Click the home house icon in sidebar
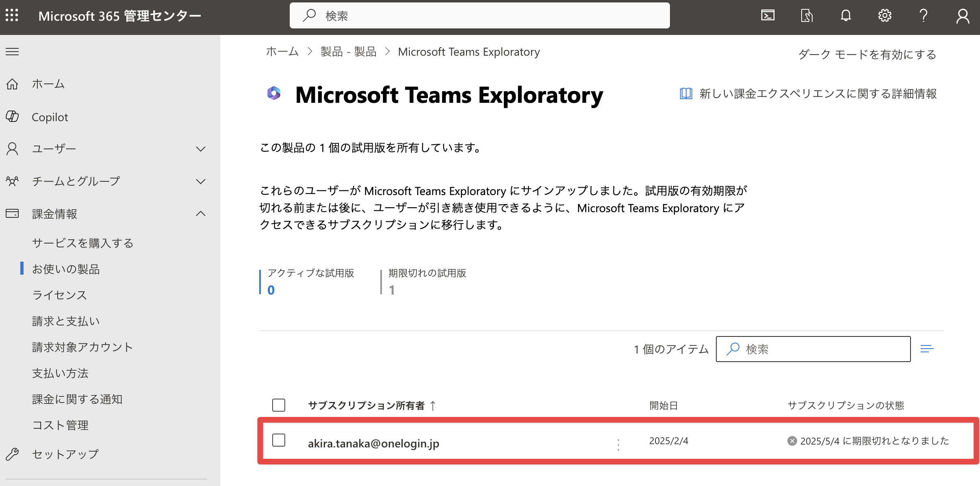Screen dimensions: 980x486 pos(12,84)
